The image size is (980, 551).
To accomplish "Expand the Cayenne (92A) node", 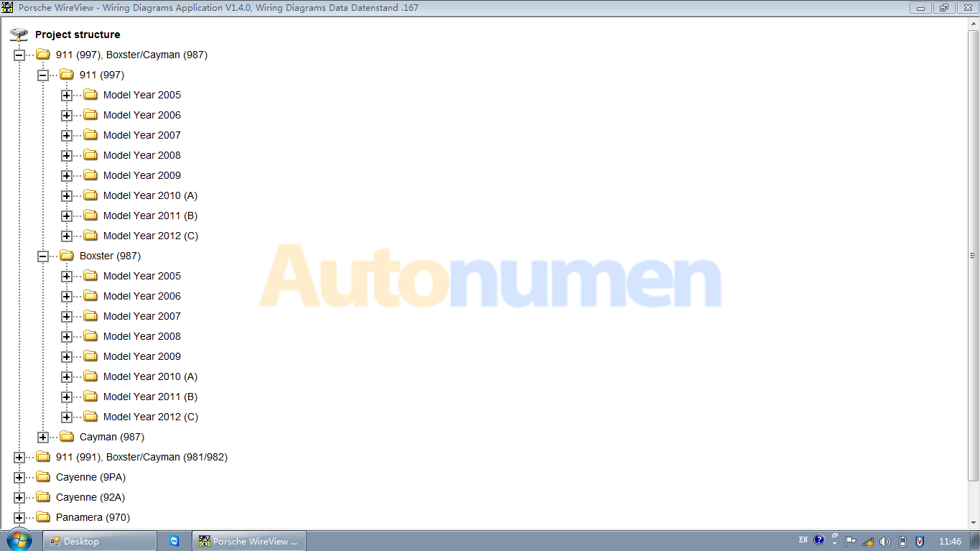I will click(19, 497).
